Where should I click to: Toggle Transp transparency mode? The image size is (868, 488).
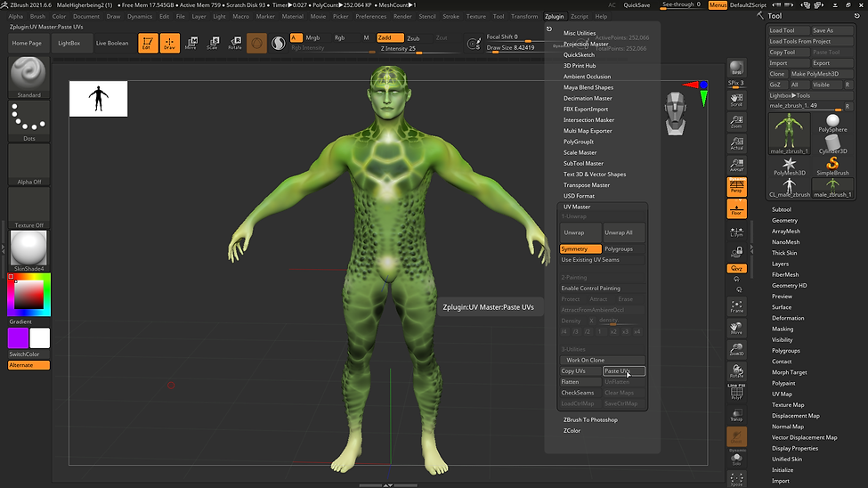pyautogui.click(x=737, y=414)
